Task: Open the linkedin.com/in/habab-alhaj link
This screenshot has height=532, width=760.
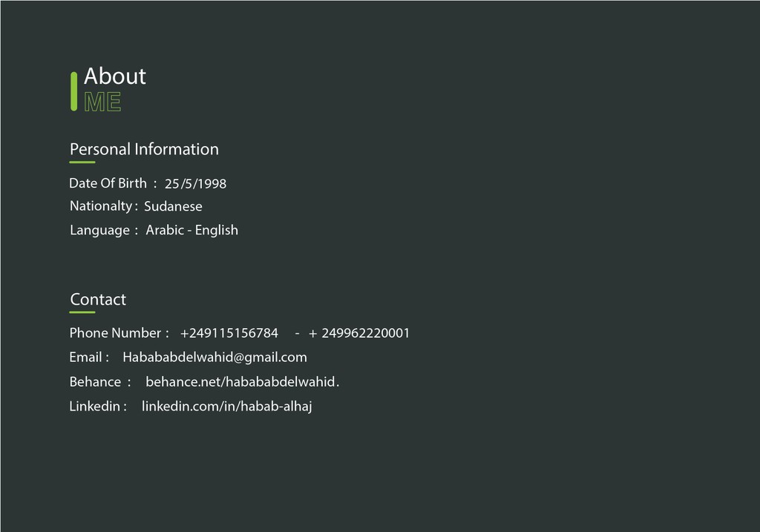Action: point(227,407)
